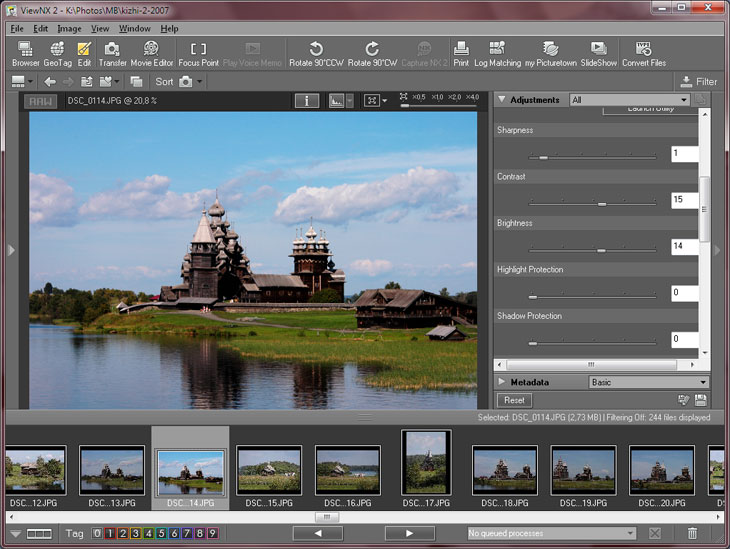The height and width of the screenshot is (549, 730).
Task: Apply tag label 1
Action: click(109, 533)
